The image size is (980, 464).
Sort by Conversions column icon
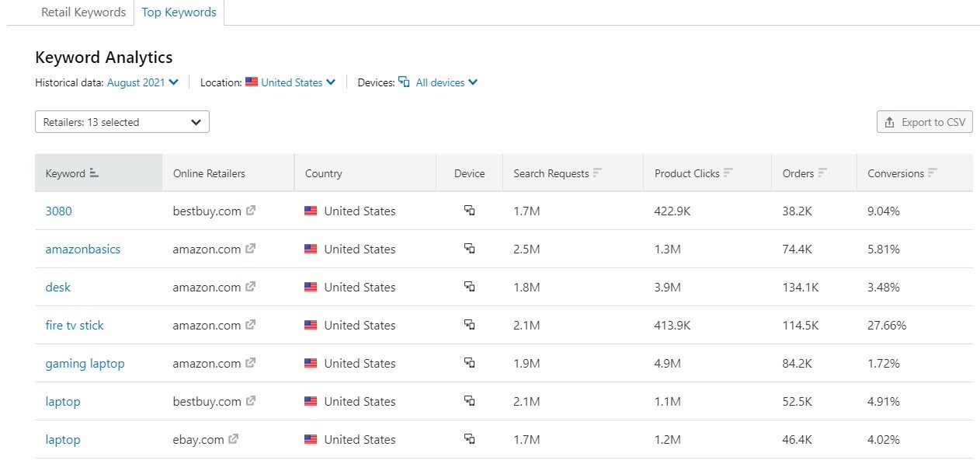pos(933,173)
